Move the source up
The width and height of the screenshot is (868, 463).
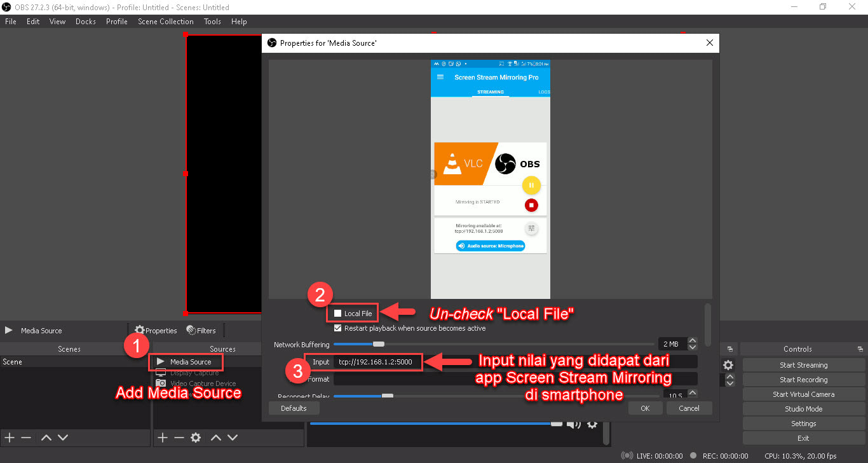(216, 438)
